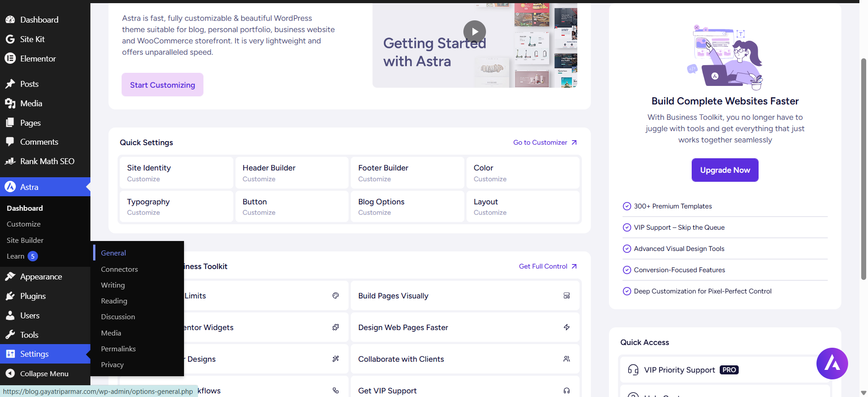Click the Get Full Control arrow icon

tap(574, 266)
